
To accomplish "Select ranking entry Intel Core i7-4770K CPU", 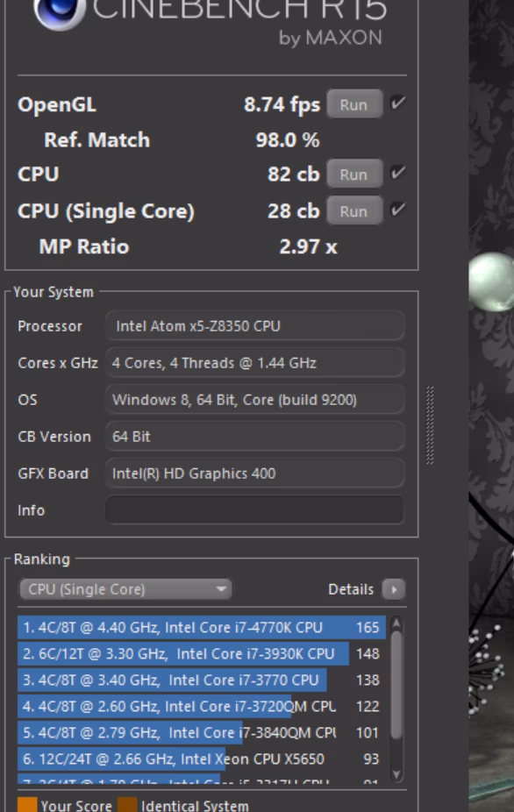I will (202, 627).
